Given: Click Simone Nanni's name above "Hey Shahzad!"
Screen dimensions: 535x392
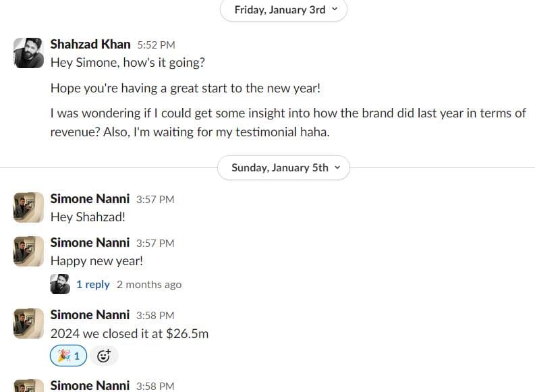Looking at the screenshot, I should coord(90,199).
